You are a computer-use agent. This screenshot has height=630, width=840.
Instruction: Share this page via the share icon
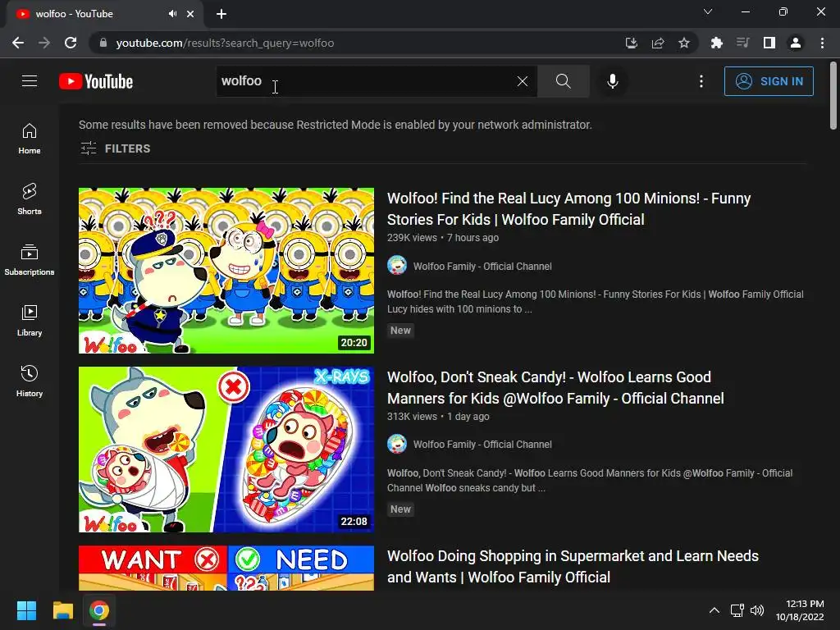pos(658,43)
